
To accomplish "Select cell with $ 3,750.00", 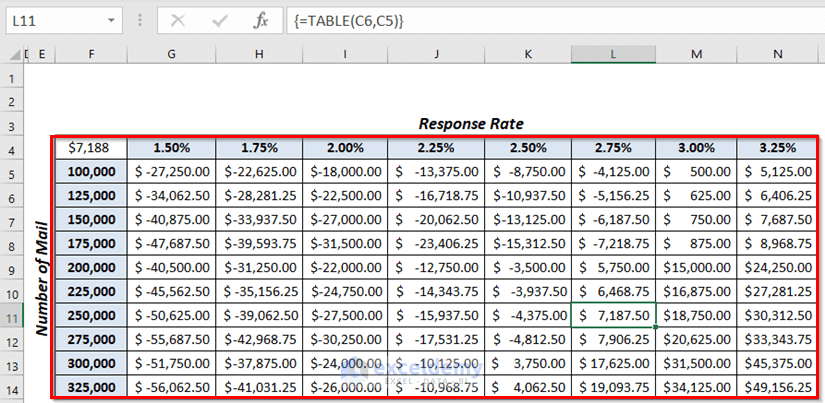I will pos(528,363).
